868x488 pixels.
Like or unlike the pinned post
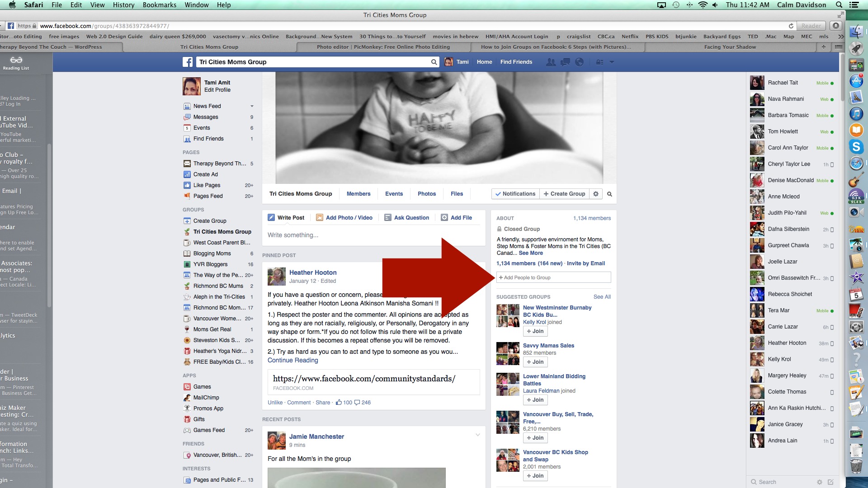coord(274,403)
